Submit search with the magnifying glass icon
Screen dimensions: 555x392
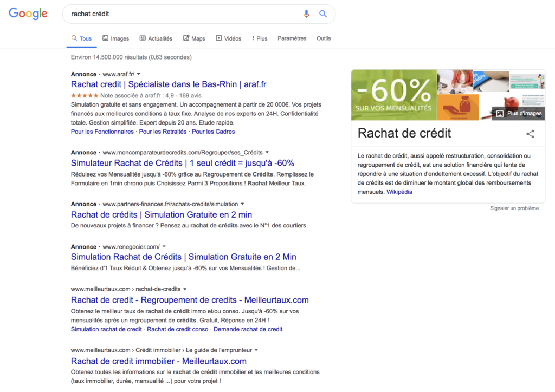point(323,14)
